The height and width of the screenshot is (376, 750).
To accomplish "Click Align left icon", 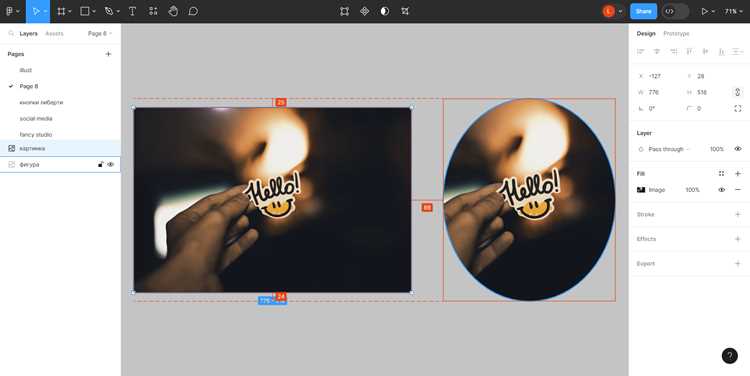I will tap(641, 51).
